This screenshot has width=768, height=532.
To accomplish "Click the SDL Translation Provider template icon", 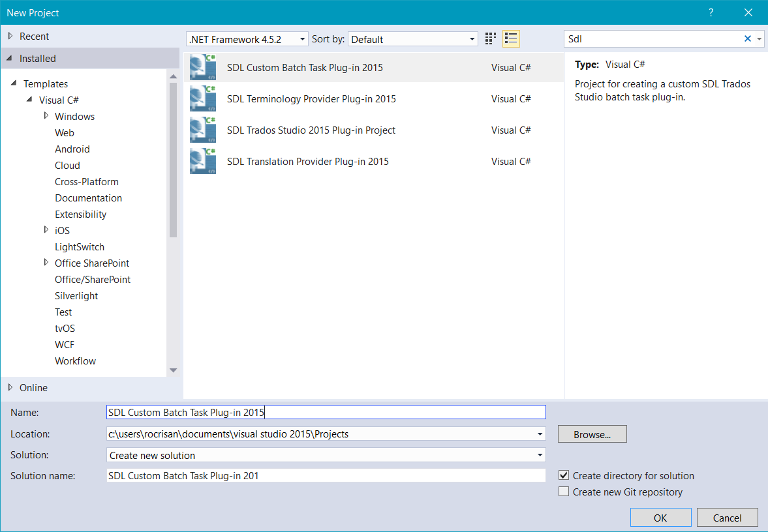I will 203,161.
